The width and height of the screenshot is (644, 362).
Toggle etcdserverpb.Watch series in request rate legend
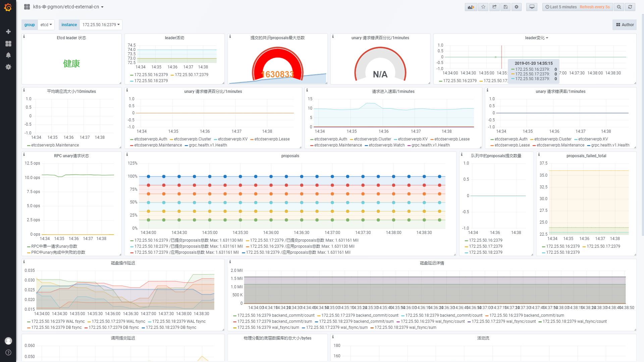coord(386,145)
